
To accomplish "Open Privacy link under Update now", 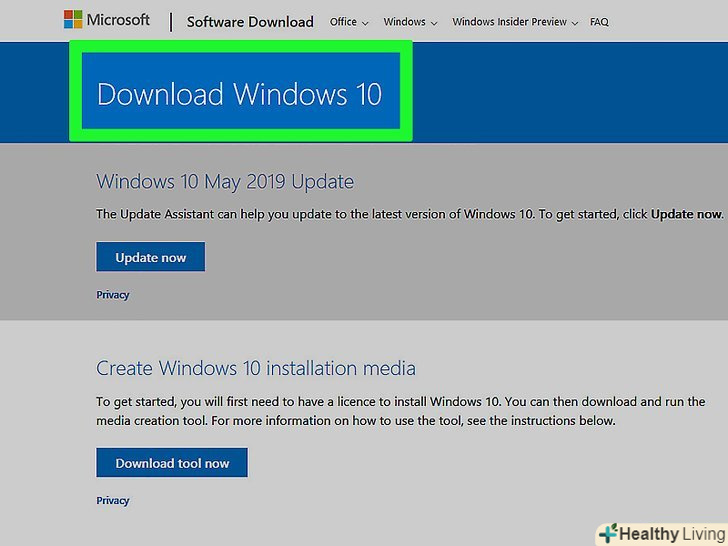I will click(x=113, y=295).
